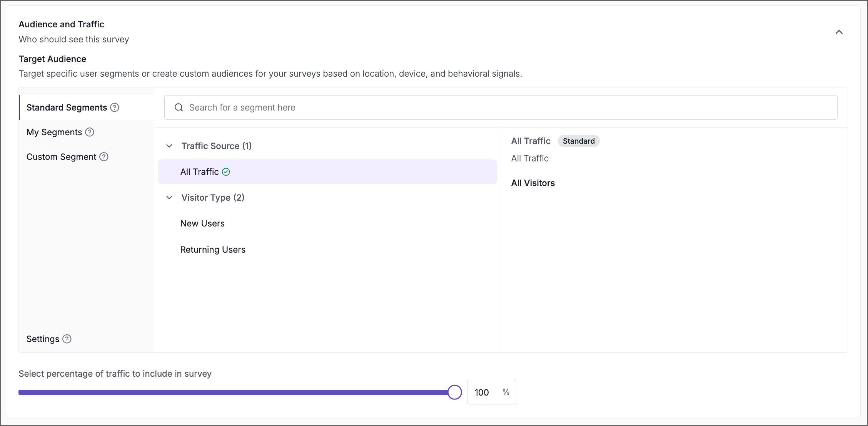Image resolution: width=868 pixels, height=426 pixels.
Task: Select the Returning Users segment
Action: pos(213,250)
